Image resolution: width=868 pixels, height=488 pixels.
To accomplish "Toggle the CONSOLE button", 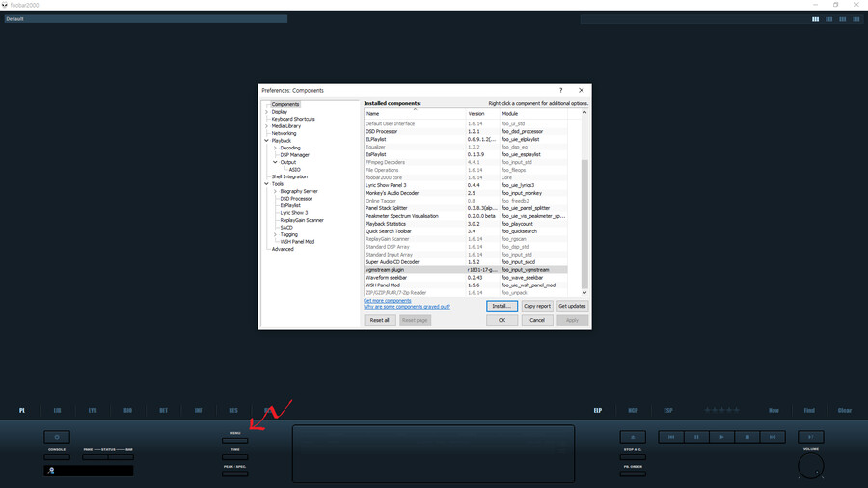I will pyautogui.click(x=57, y=457).
